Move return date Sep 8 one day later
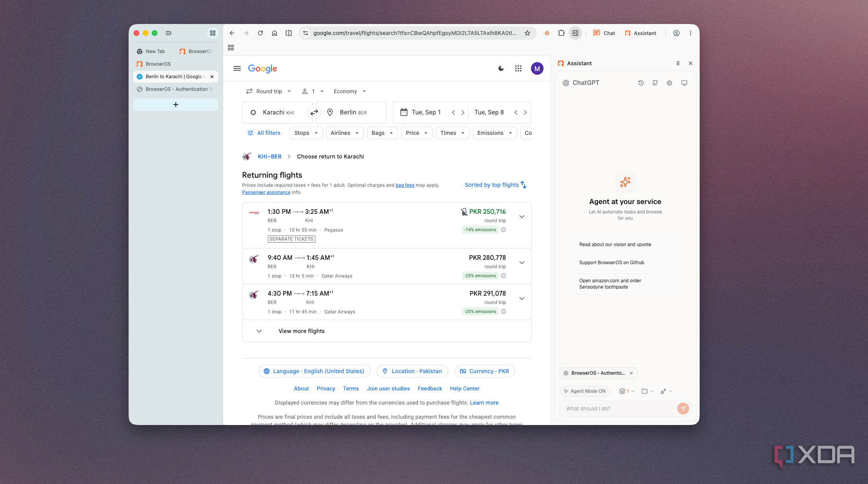The height and width of the screenshot is (484, 868). point(525,112)
